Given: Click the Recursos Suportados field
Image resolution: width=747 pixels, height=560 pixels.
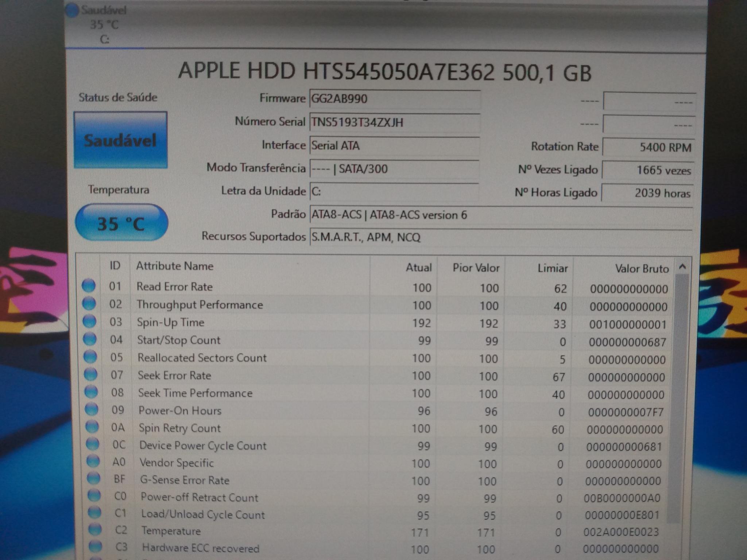Looking at the screenshot, I should 500,238.
